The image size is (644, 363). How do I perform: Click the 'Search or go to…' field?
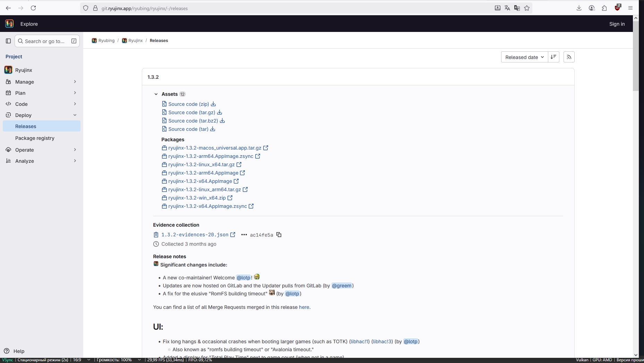coord(47,41)
